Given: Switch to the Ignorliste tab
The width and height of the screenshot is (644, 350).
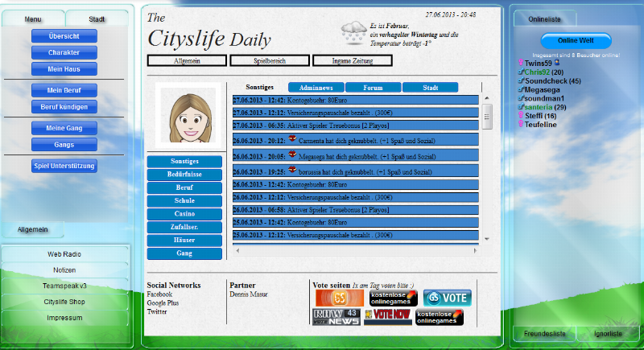Looking at the screenshot, I should point(608,334).
